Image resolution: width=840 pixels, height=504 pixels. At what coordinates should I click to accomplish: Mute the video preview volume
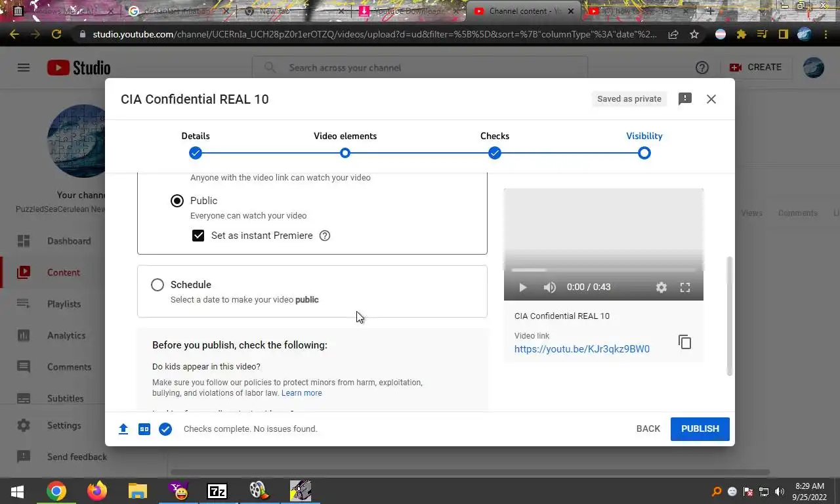[x=549, y=287]
